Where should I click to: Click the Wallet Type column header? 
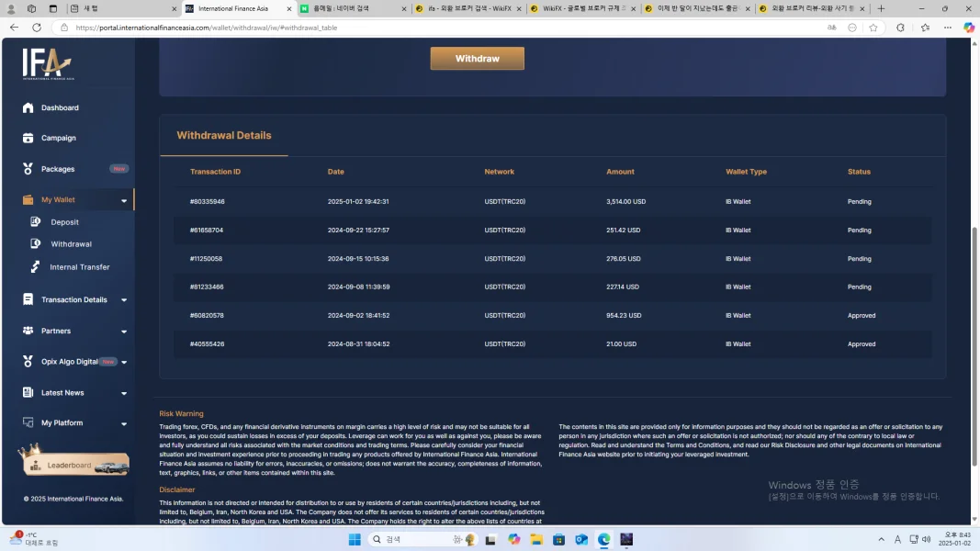click(746, 172)
